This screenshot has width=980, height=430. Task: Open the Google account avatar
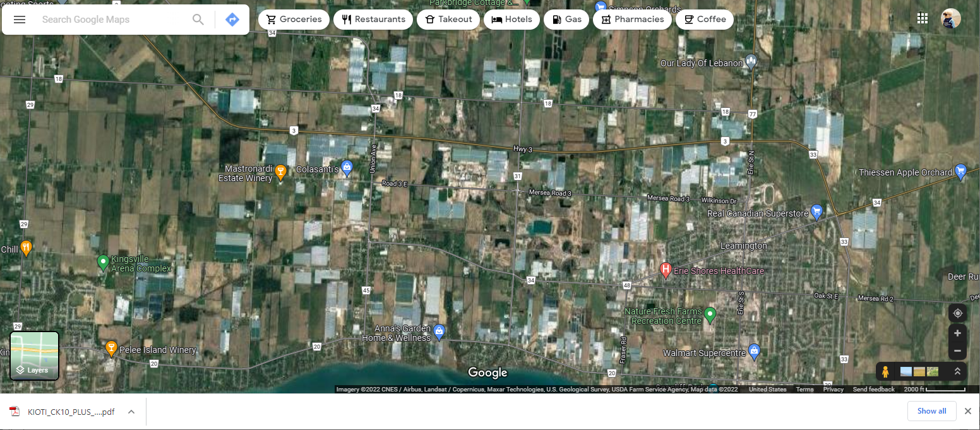951,18
